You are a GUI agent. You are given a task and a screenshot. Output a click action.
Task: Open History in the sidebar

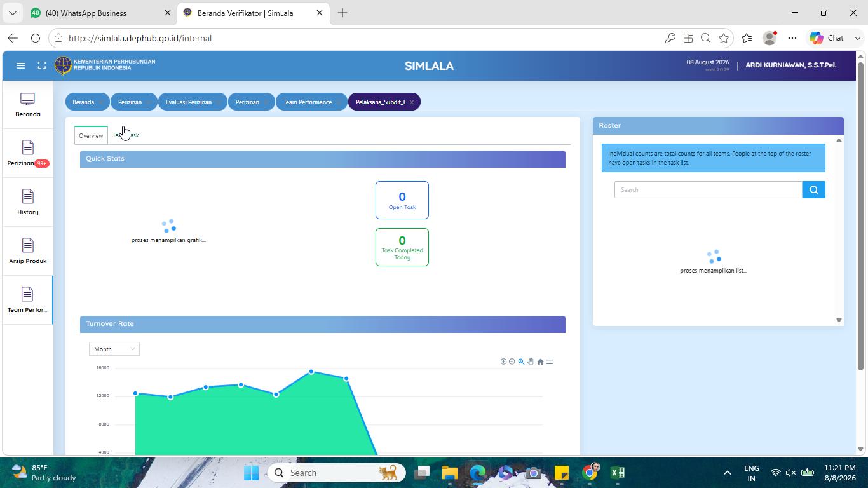click(28, 202)
